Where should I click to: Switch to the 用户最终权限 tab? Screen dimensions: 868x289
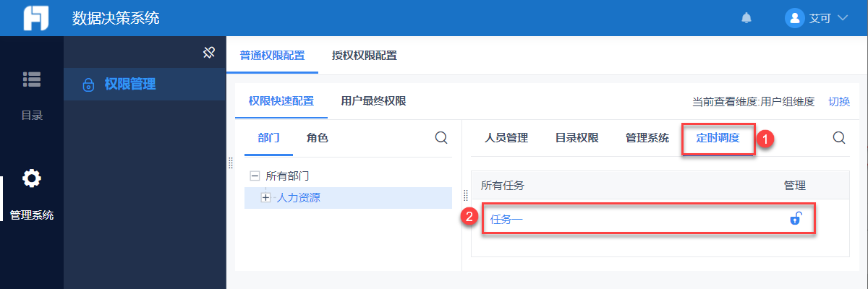pyautogui.click(x=373, y=101)
